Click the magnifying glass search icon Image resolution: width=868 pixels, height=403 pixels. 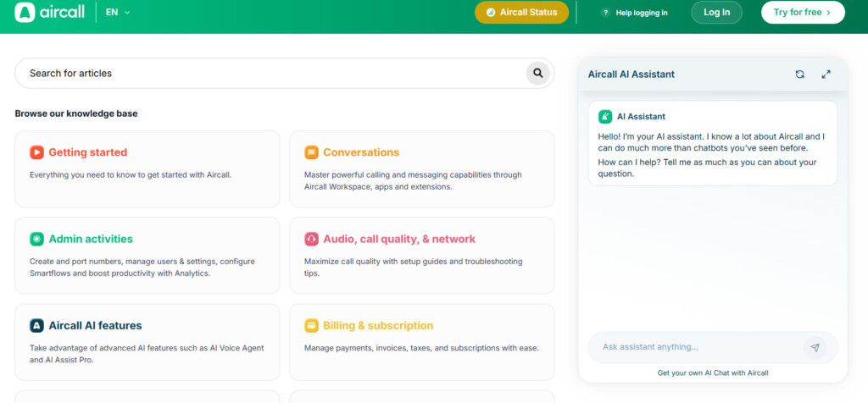[537, 73]
